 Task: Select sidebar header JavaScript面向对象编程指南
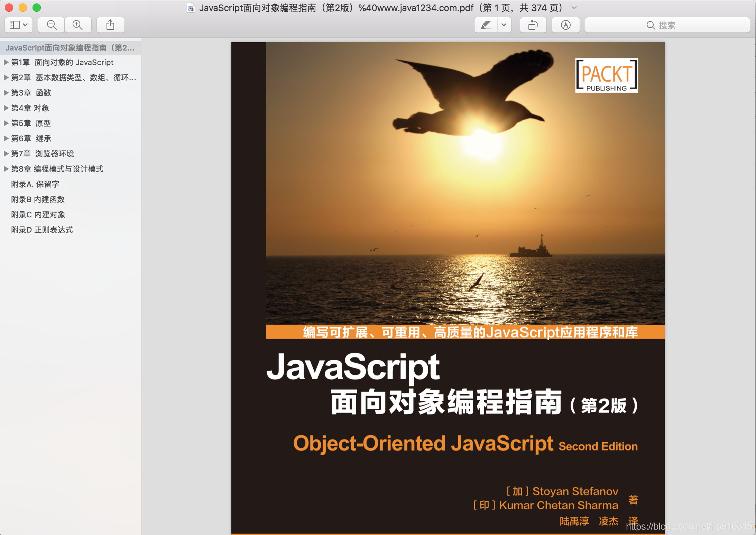[x=70, y=48]
